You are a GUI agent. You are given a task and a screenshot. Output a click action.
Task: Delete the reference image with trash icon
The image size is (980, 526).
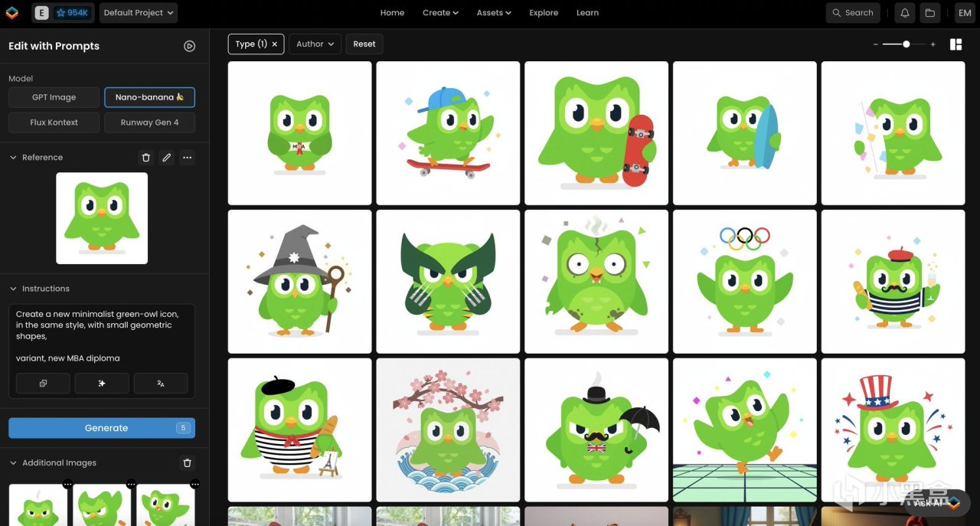145,158
